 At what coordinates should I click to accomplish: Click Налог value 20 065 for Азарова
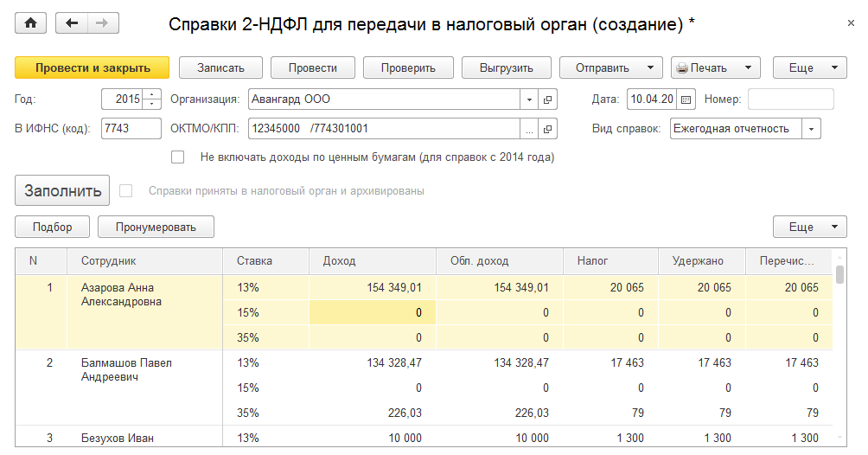click(610, 288)
